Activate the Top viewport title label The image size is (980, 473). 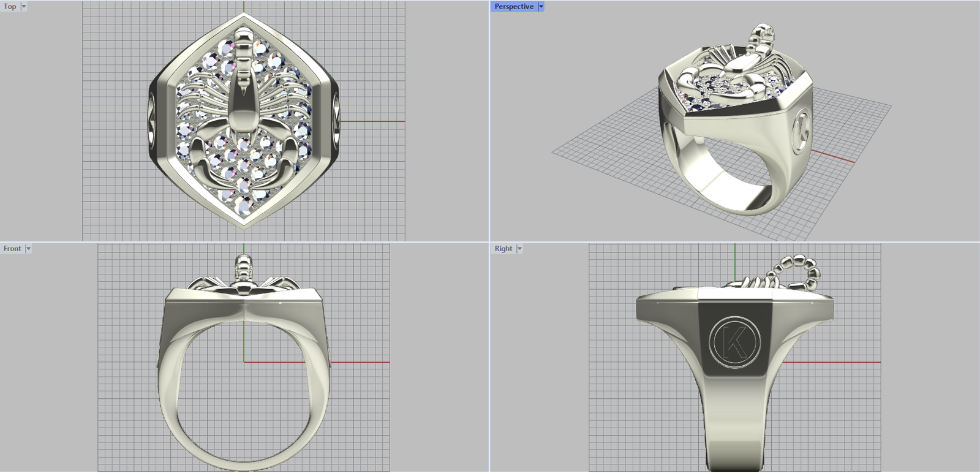10,7
